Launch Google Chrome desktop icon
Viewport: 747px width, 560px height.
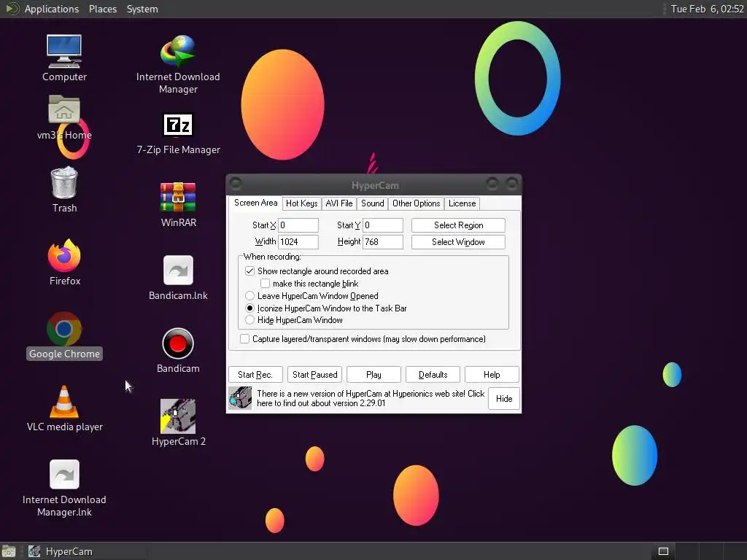tap(64, 329)
